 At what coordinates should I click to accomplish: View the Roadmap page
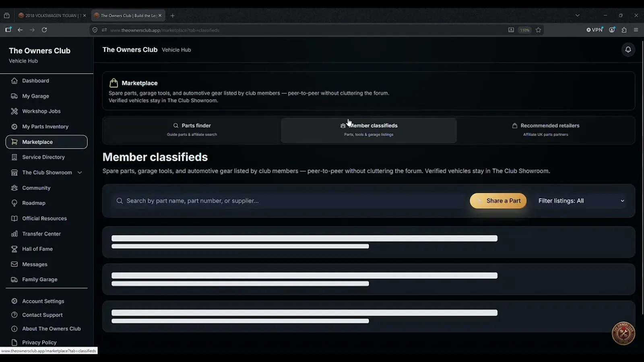click(x=46, y=203)
